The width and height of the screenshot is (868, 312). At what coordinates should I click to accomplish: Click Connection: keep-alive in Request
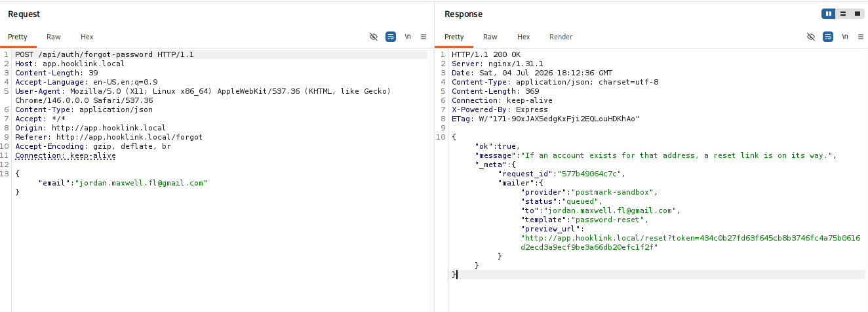click(x=66, y=155)
